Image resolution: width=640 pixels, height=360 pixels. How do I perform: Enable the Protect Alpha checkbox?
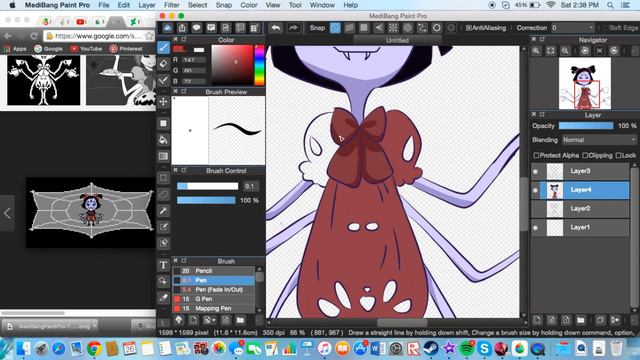pos(536,155)
